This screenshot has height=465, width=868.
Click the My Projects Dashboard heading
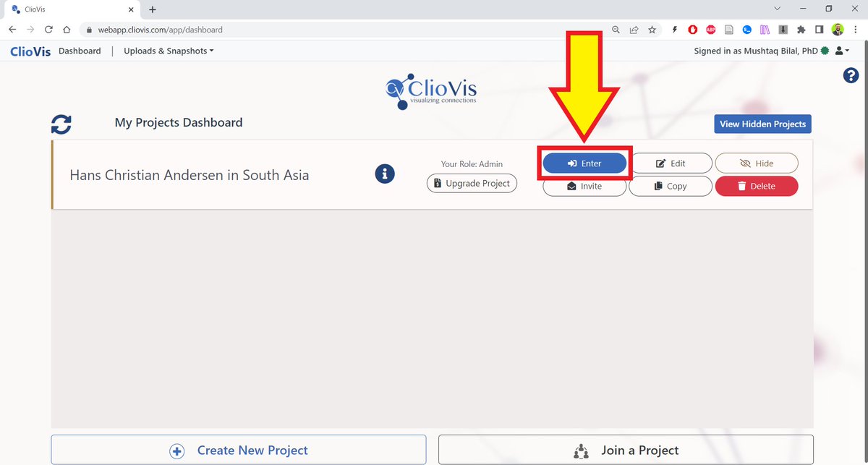point(179,123)
